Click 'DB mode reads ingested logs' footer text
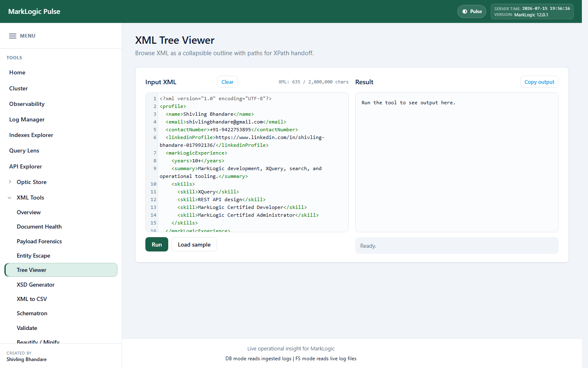Screen dimensions: 588x368 pos(258,359)
